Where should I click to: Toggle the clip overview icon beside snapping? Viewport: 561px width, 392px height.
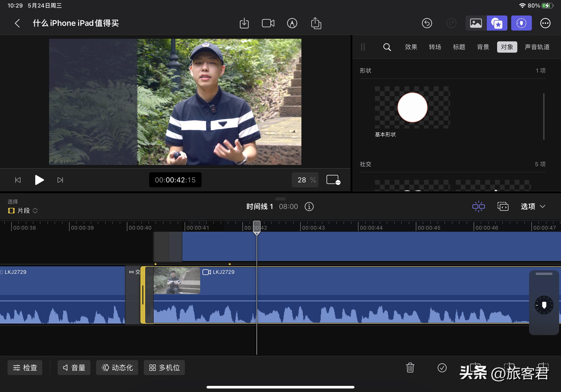coord(503,207)
